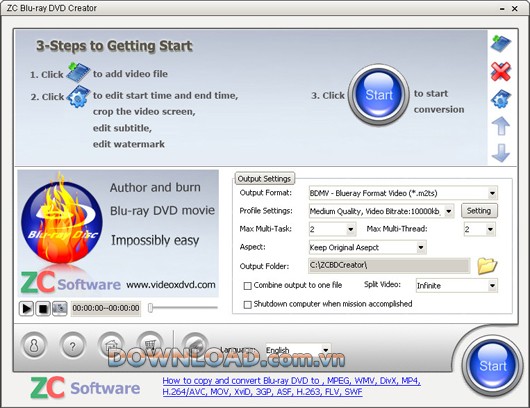Click the preview seek slider handle
The image size is (530, 408).
pyautogui.click(x=151, y=308)
